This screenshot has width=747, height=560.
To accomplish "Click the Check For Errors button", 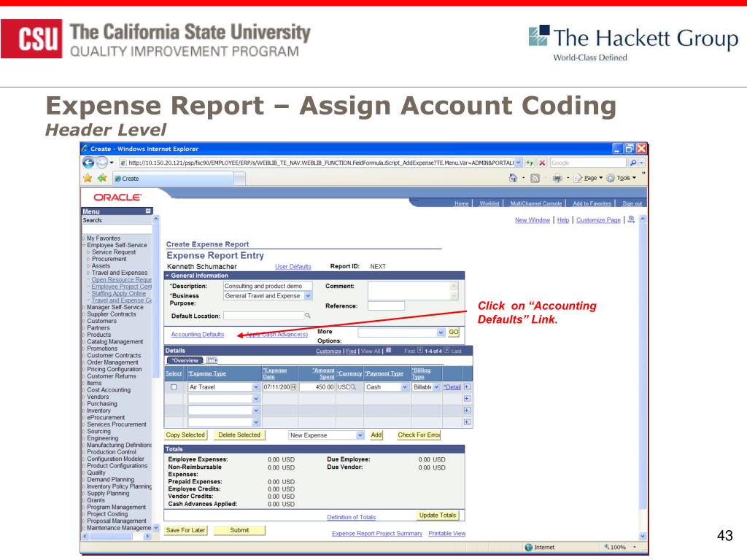I will (419, 435).
